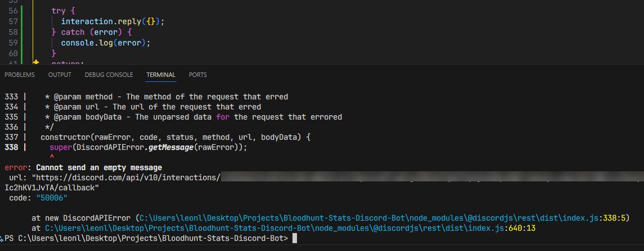644x251 pixels.
Task: Switch to the PROBLEMS panel tab
Action: (20, 75)
